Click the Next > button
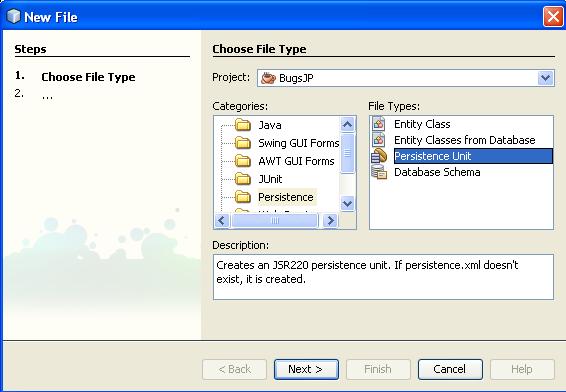 [306, 369]
